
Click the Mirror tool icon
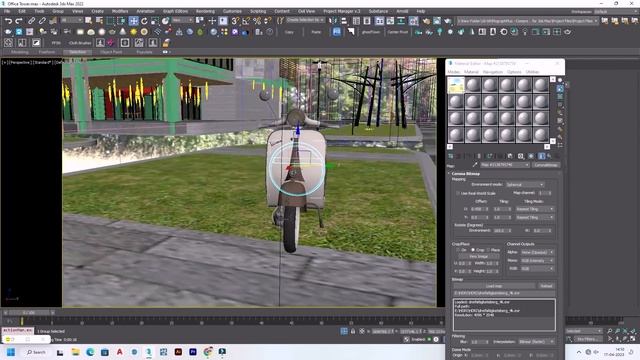pos(333,20)
